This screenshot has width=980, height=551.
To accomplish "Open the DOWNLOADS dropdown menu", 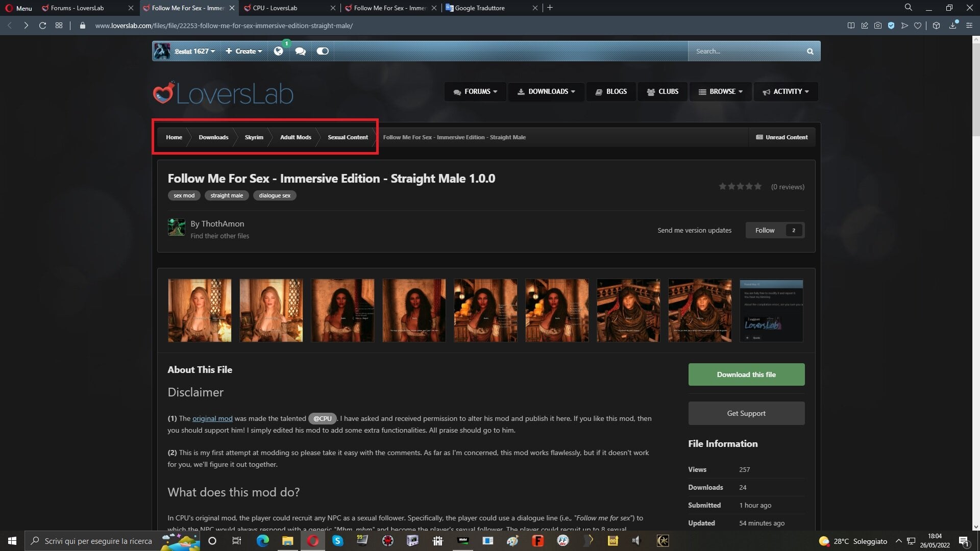I will tap(546, 92).
